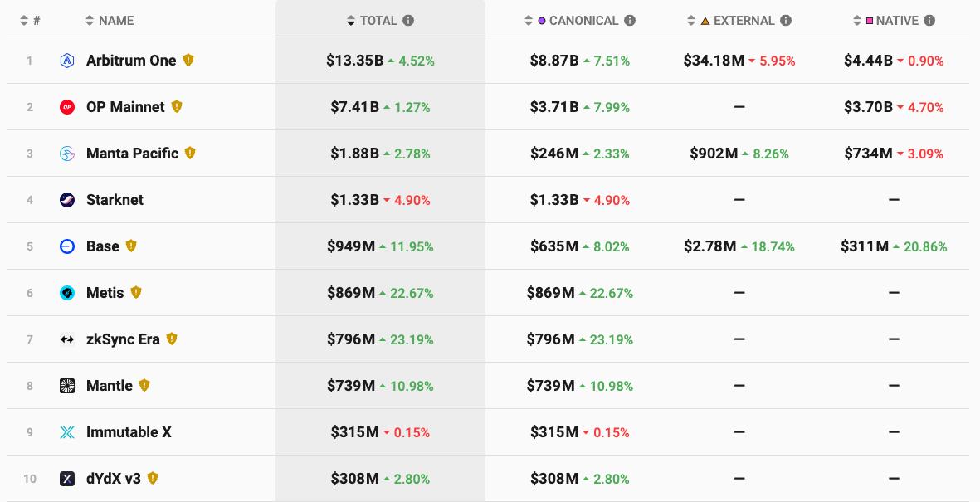Click the warning shield beside dYdX v3
This screenshot has height=502, width=980.
(x=153, y=479)
